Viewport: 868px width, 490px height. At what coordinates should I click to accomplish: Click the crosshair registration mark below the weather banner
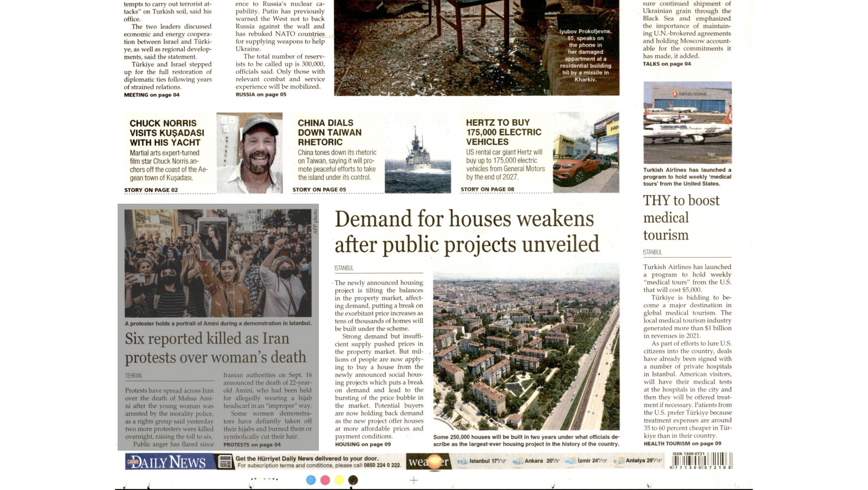[414, 480]
